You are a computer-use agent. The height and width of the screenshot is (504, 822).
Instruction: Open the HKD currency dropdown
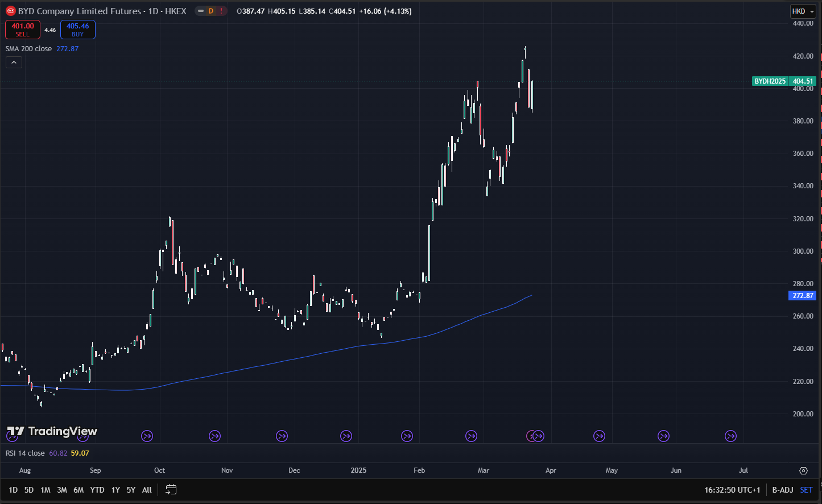[803, 11]
